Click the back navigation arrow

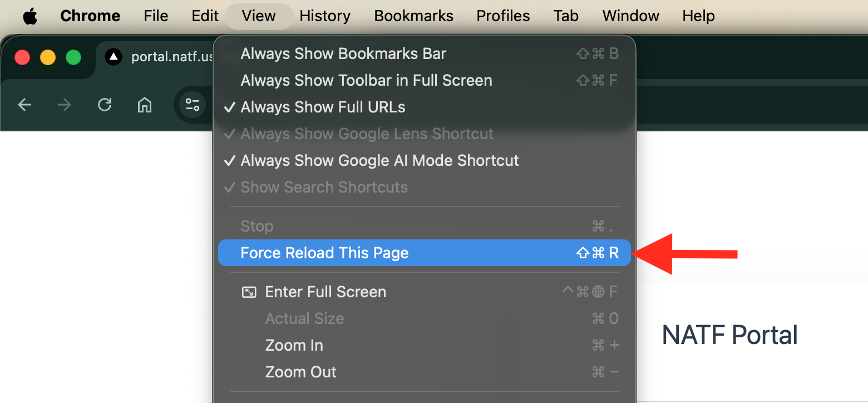24,105
